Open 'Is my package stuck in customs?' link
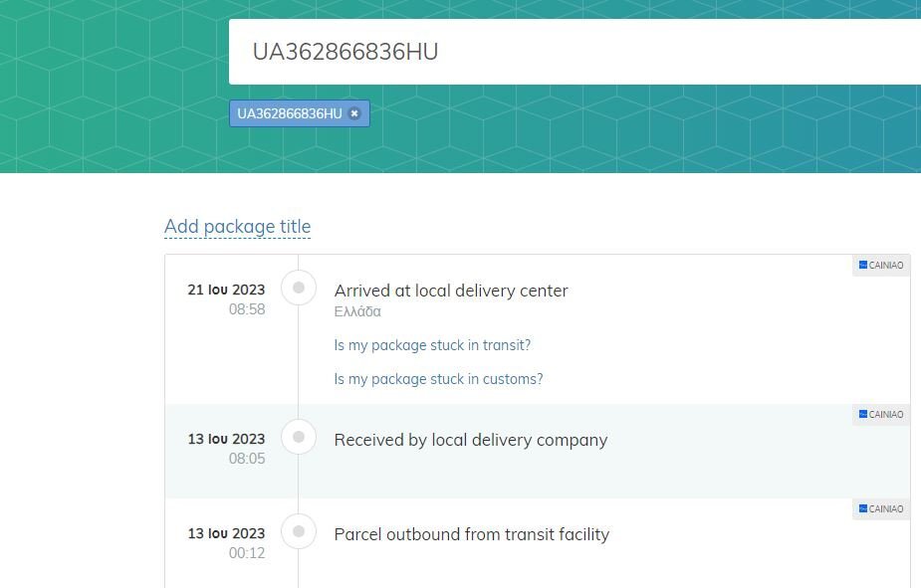 click(439, 379)
